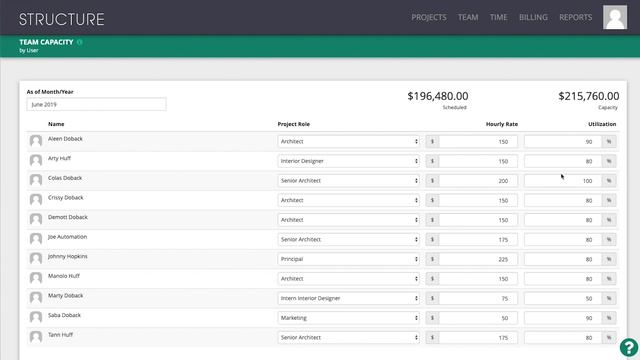Open Tann Huff's project role dropdown

point(349,338)
